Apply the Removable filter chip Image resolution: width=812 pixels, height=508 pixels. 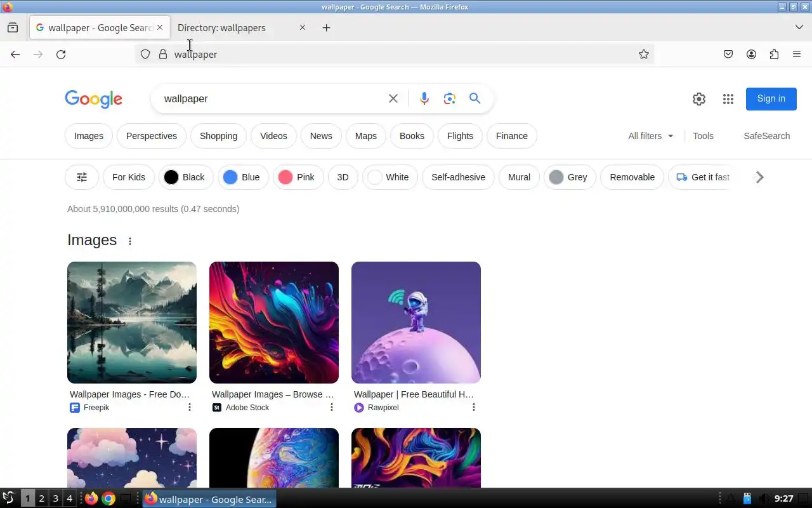click(x=632, y=177)
